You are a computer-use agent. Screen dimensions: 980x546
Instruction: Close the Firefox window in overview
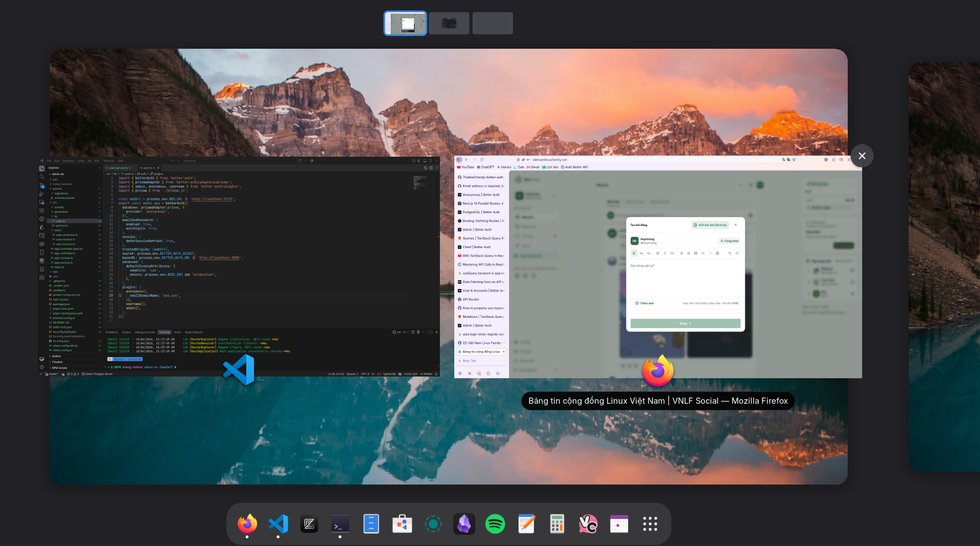coord(862,156)
